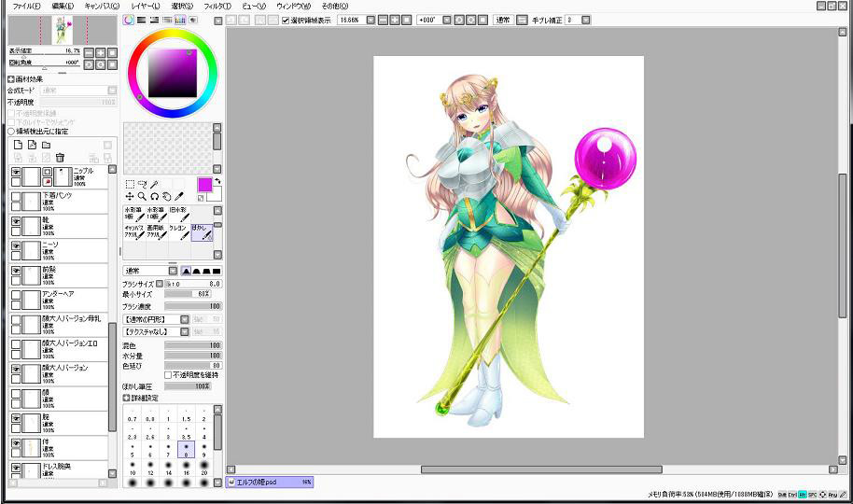This screenshot has height=504, width=853.
Task: Open the zoom percentage dropdown 16.66%
Action: (x=370, y=19)
